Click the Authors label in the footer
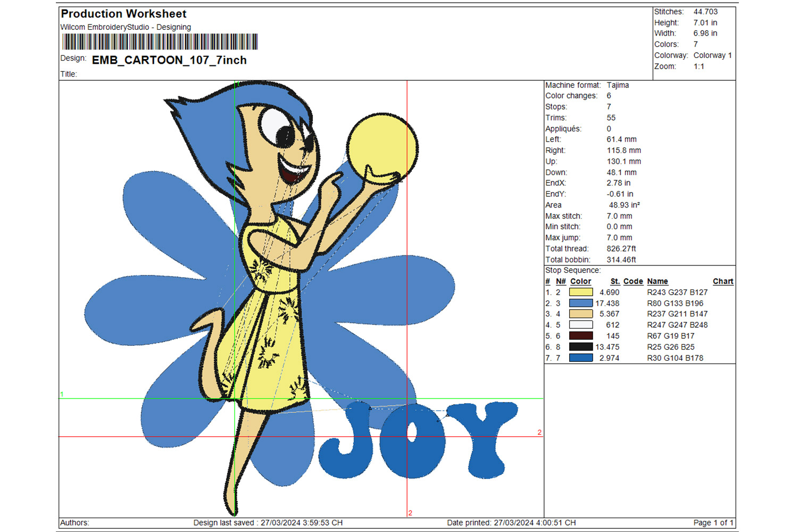The width and height of the screenshot is (799, 532). 74,523
